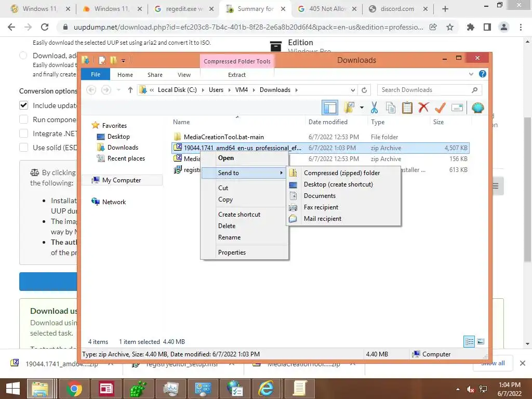Switch to large icons view in status area
The width and height of the screenshot is (532, 399).
[x=481, y=341]
